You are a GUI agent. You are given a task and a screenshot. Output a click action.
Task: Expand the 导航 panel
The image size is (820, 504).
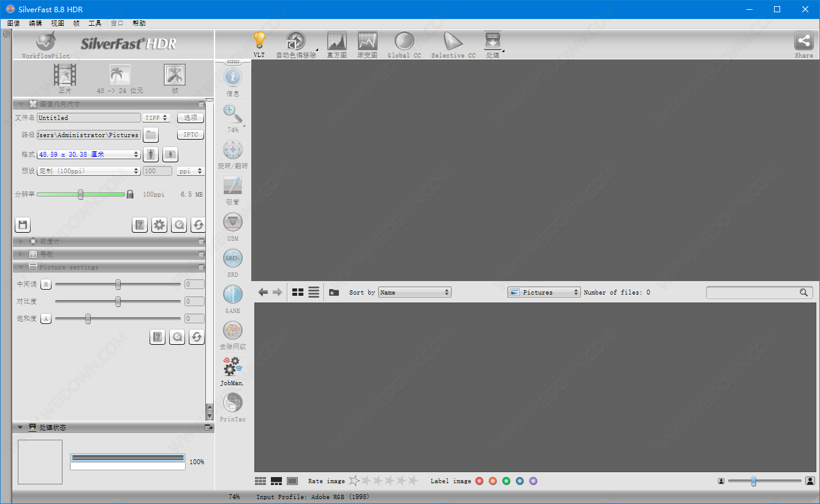pos(20,254)
